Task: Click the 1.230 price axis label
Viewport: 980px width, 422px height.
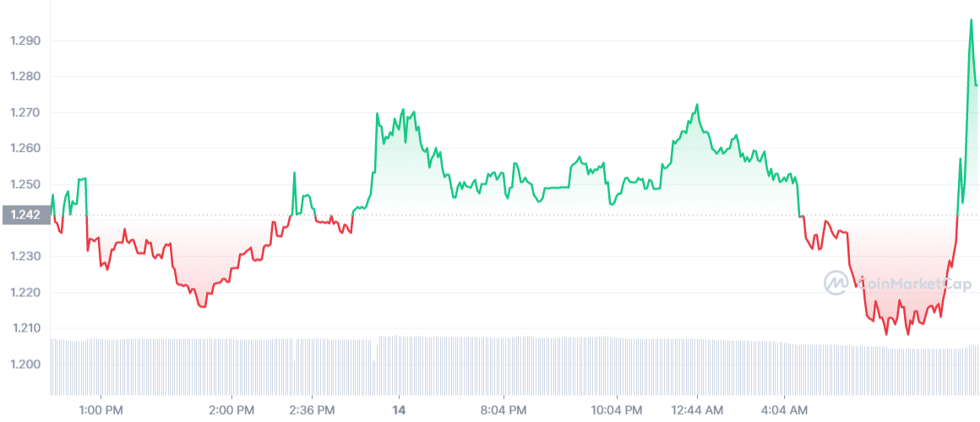Action: coord(25,257)
